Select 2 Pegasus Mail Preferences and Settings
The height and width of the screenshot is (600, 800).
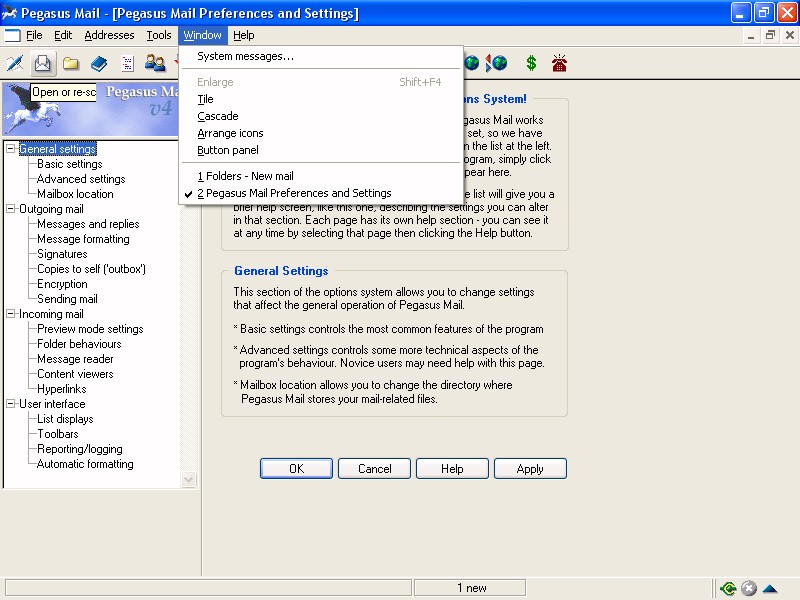(x=321, y=193)
